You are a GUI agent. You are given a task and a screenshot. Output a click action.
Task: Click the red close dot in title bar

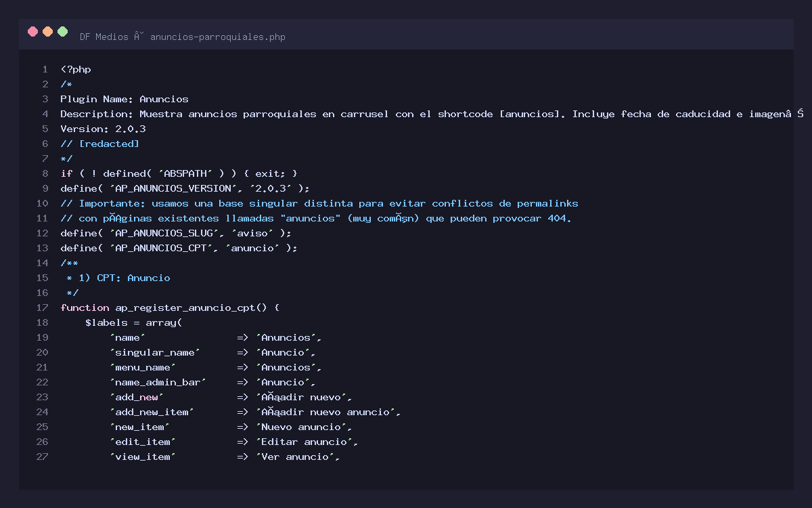32,31
